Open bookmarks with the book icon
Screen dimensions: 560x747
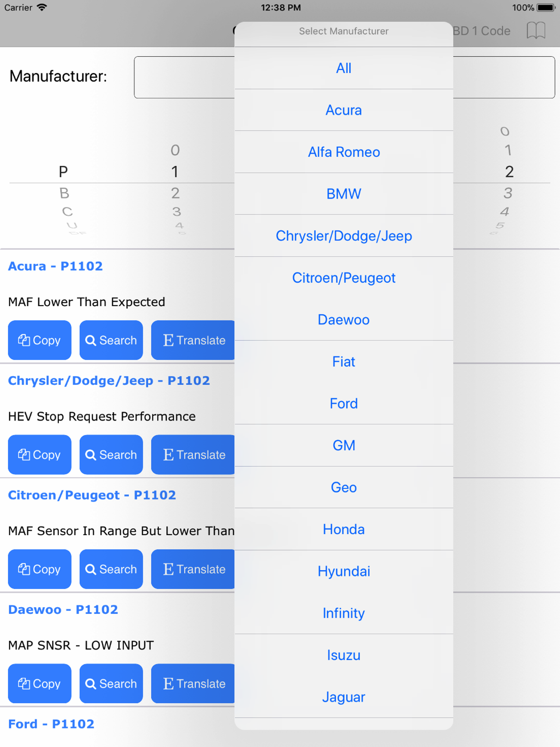(537, 30)
